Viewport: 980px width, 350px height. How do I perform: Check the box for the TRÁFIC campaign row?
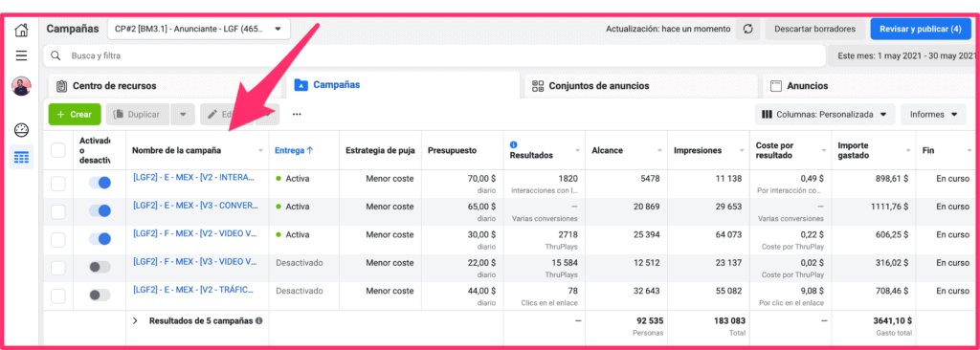click(x=58, y=295)
